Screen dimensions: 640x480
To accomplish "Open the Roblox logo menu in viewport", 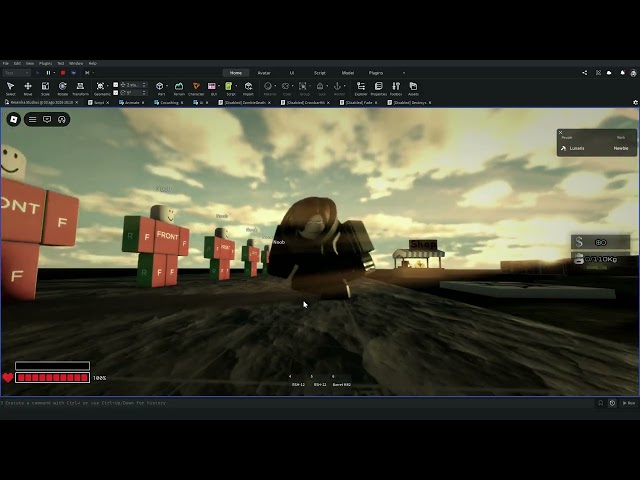I will coord(13,119).
